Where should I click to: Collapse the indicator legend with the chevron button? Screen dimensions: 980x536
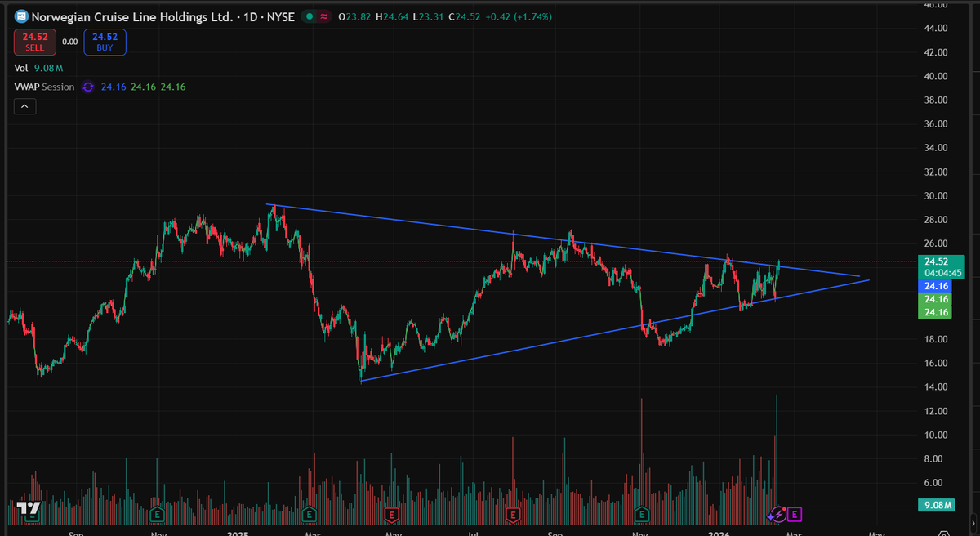(x=24, y=106)
